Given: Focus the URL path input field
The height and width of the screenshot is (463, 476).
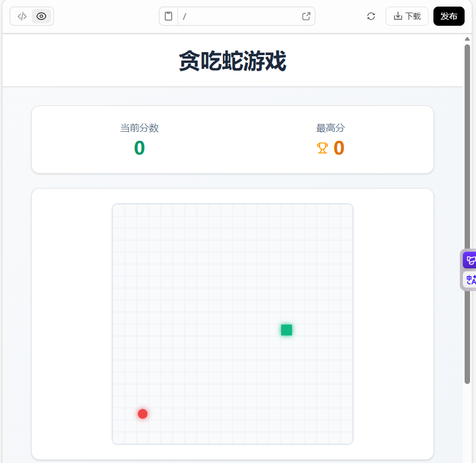Looking at the screenshot, I should (240, 16).
